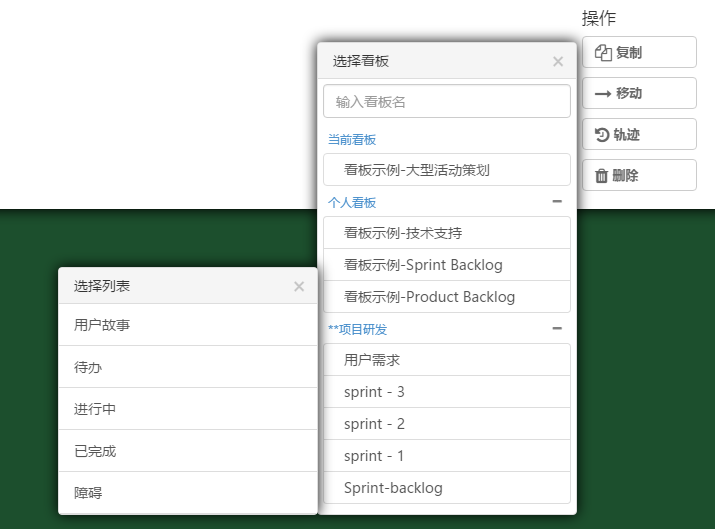Close the 选择看板 popup
Image resolution: width=715 pixels, height=529 pixels.
(558, 61)
